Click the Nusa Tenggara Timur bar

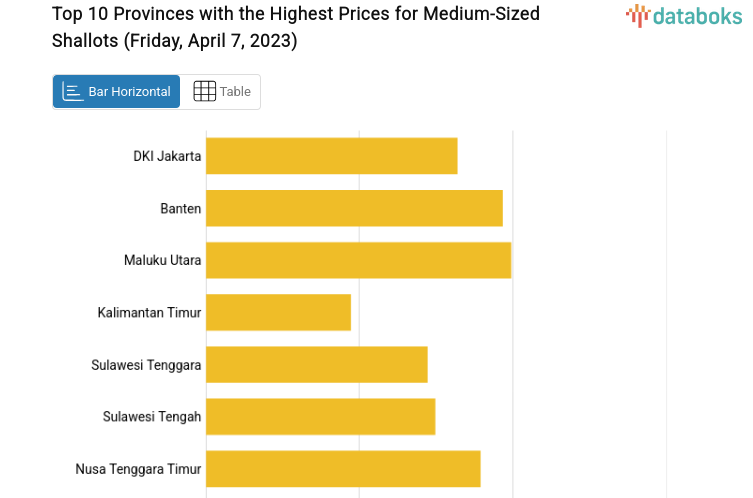pos(343,468)
